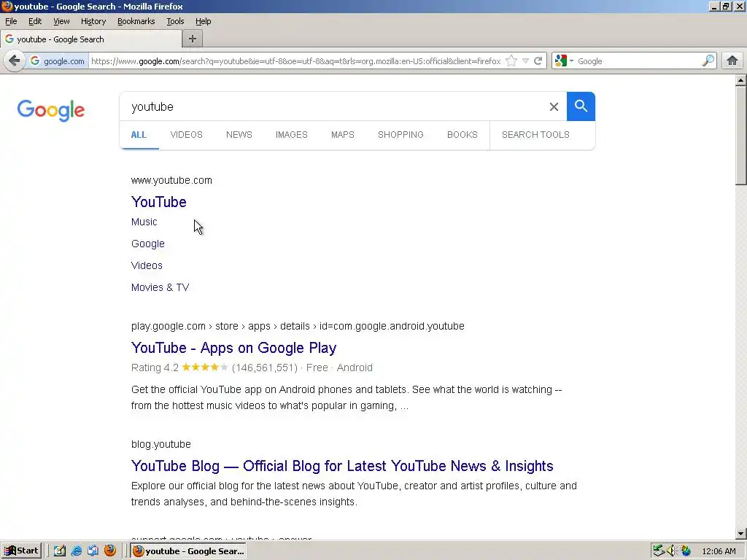747x560 pixels.
Task: Click the network connection tray icon
Action: click(659, 551)
